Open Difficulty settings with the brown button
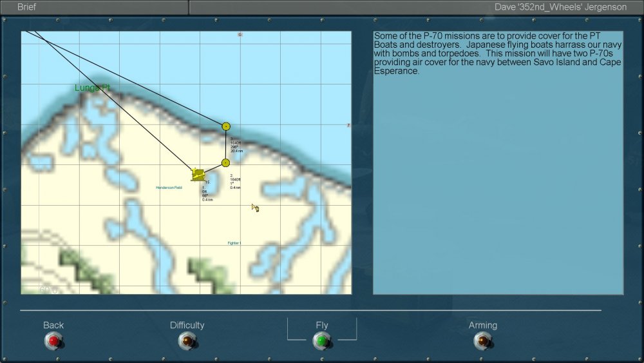The width and height of the screenshot is (644, 363). click(x=187, y=341)
